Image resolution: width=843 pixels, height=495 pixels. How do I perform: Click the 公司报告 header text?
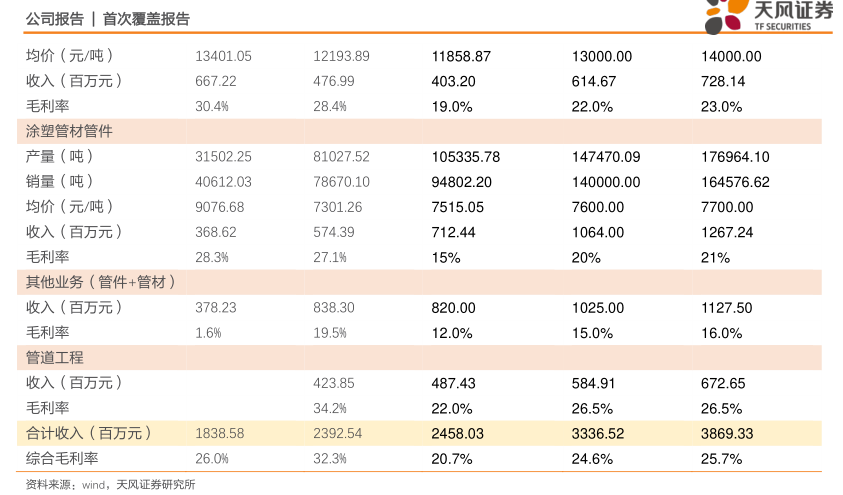coord(54,19)
